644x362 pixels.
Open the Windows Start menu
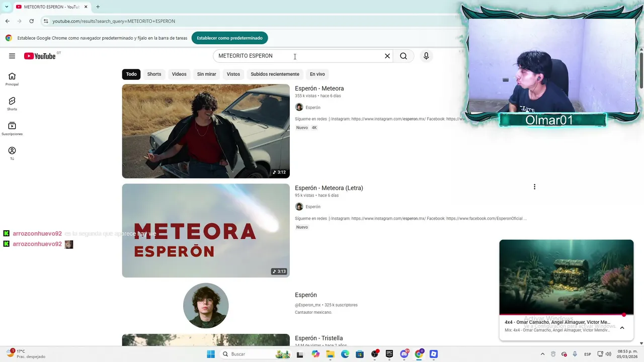pos(211,354)
